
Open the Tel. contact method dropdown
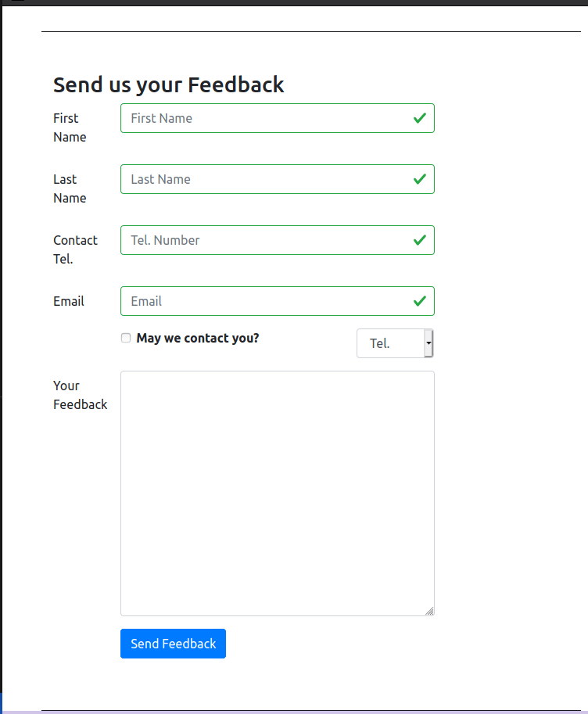pyautogui.click(x=395, y=343)
